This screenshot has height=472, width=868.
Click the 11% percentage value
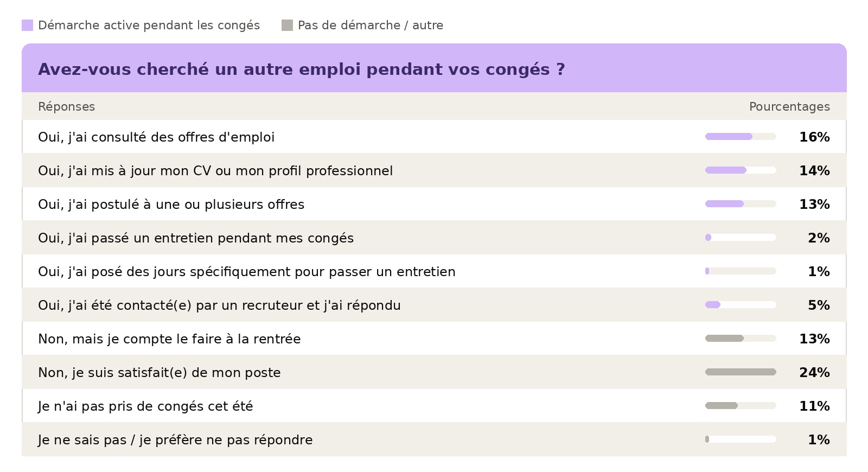814,406
